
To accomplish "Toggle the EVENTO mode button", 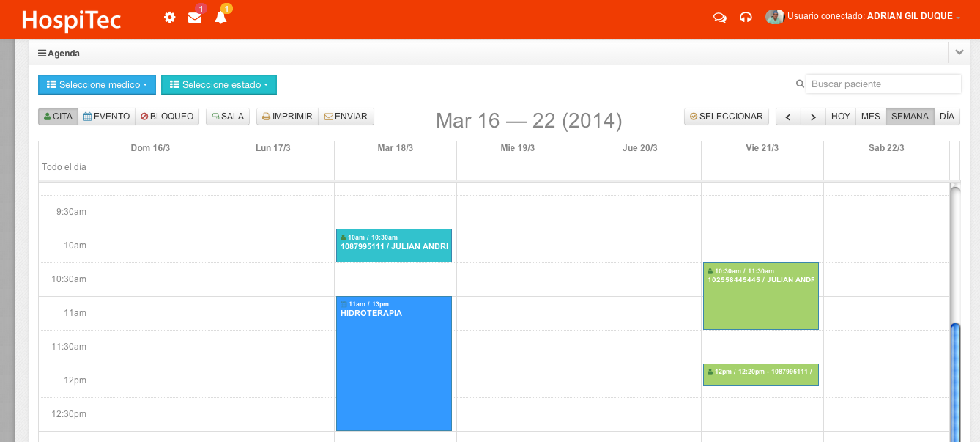I will [x=106, y=117].
